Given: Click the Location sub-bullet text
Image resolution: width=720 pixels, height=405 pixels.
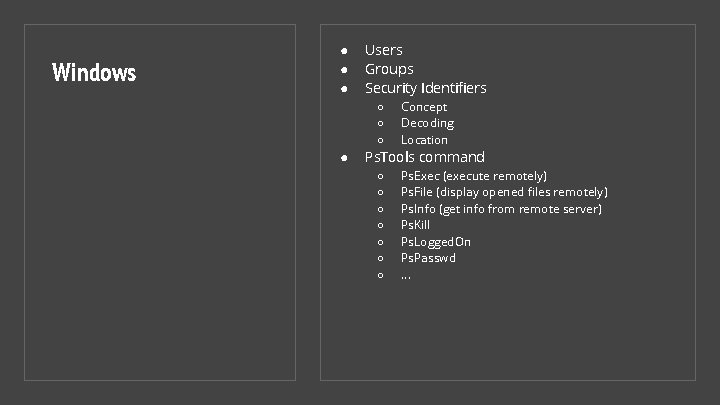Looking at the screenshot, I should click(x=424, y=140).
